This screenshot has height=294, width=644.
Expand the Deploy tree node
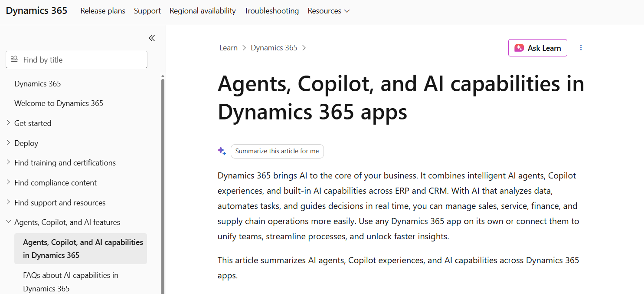click(8, 143)
